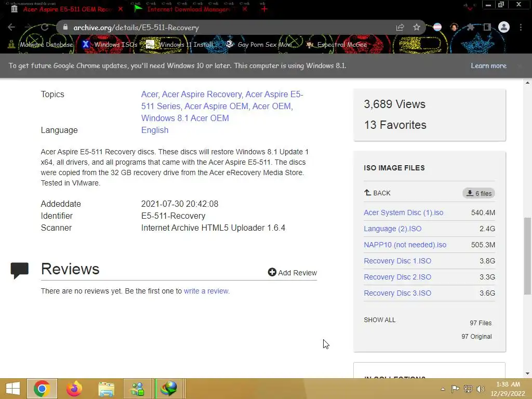Toggle the browser side panel icon
532x399 pixels.
point(487,27)
